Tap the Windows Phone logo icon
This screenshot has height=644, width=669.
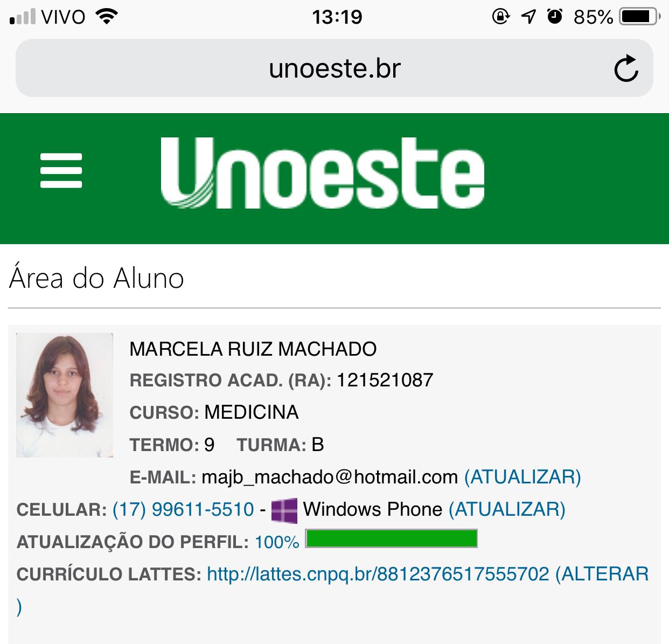coord(284,510)
